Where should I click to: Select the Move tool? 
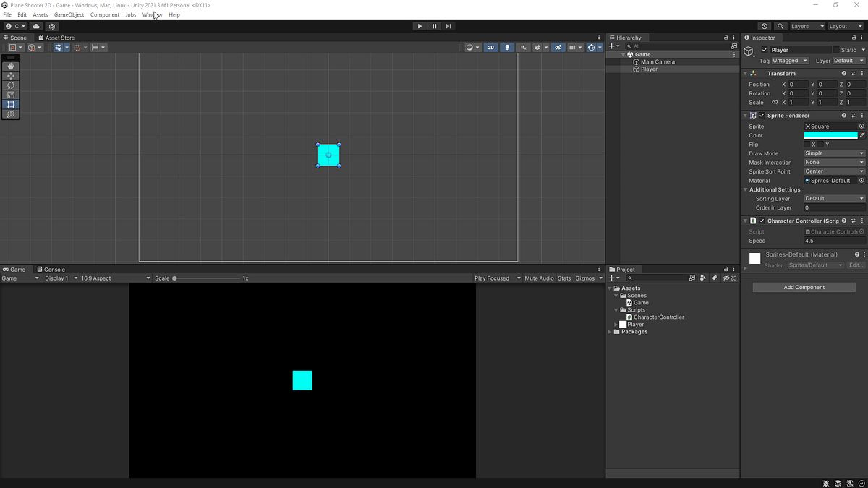point(11,76)
